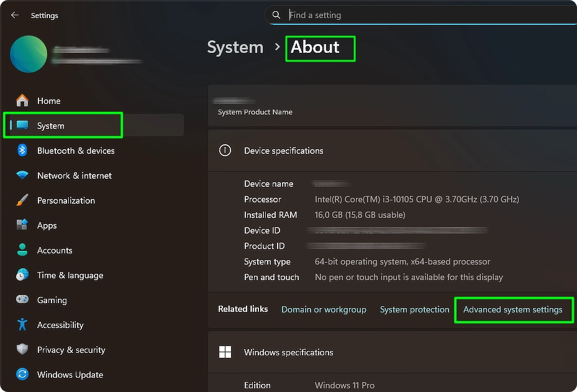This screenshot has width=577, height=392.
Task: Open Accessibility settings
Action: pyautogui.click(x=60, y=325)
